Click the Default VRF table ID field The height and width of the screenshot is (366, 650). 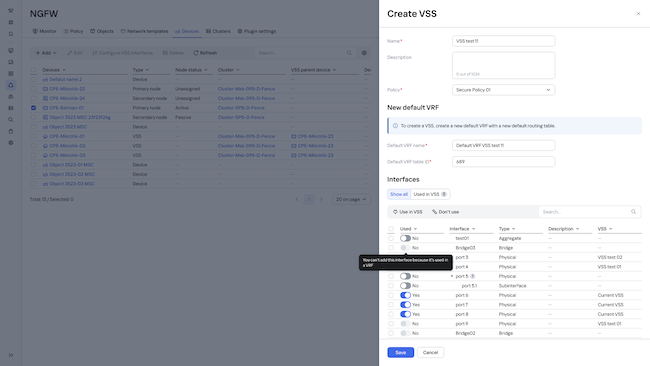tap(503, 162)
